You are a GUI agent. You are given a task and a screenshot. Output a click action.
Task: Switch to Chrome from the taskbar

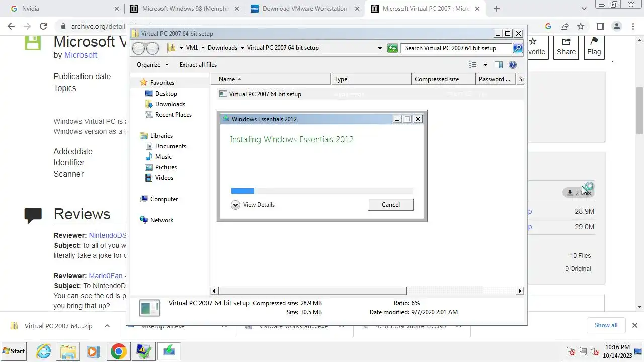pos(119,351)
